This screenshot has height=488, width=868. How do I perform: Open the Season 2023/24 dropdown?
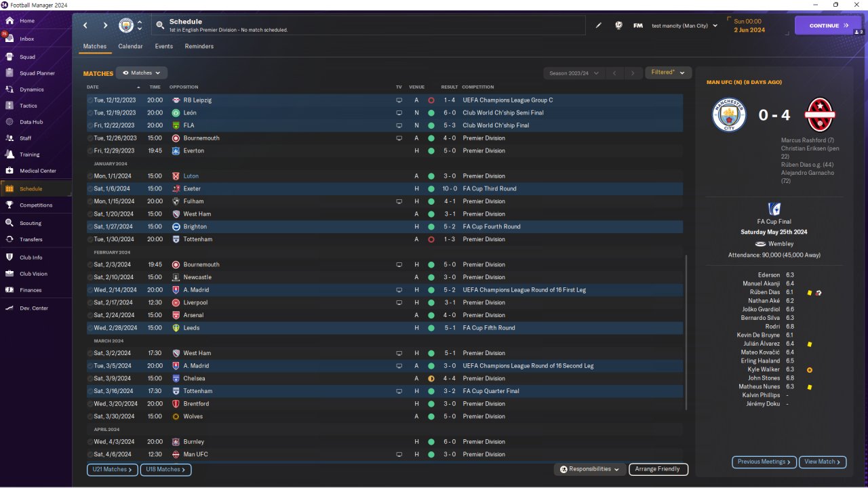point(573,73)
